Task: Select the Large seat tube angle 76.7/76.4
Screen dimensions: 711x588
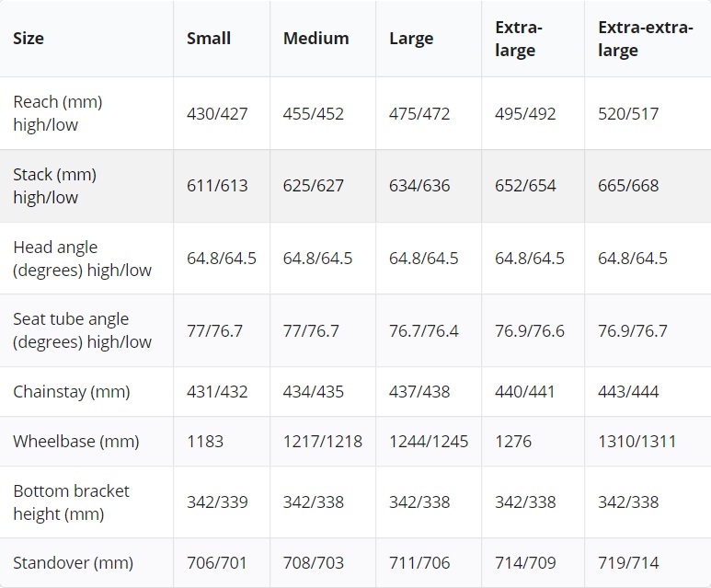Action: coord(423,330)
